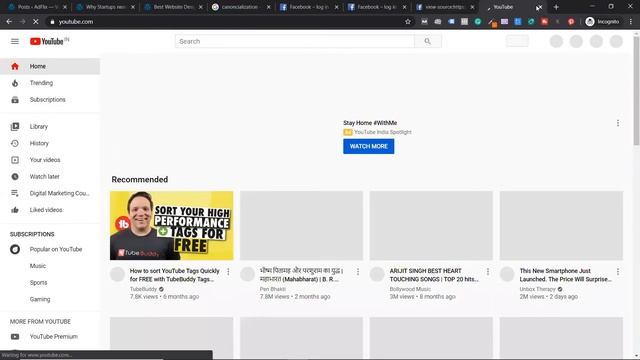Focus the Search input field
Screen dimensions: 640x360
(x=295, y=41)
